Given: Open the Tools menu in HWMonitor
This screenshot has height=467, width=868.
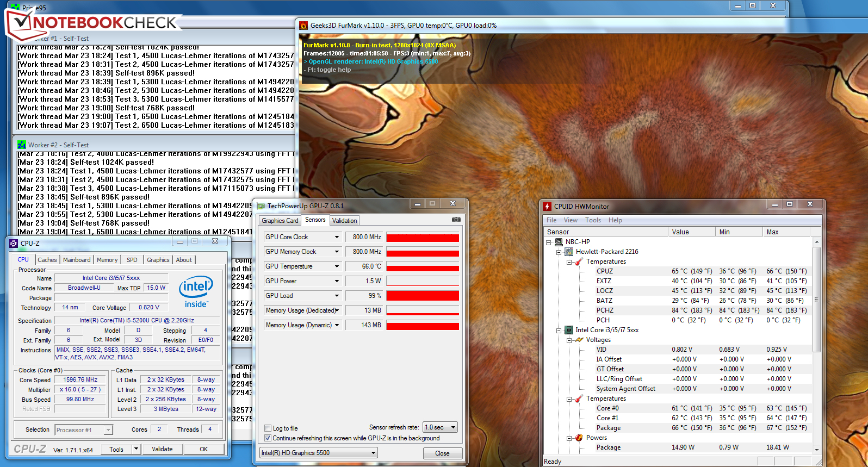Looking at the screenshot, I should point(593,220).
